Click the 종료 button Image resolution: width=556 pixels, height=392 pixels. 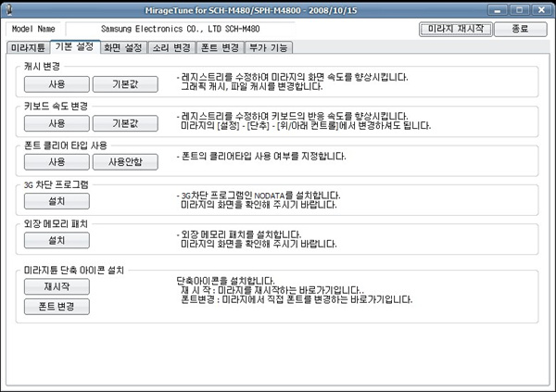click(521, 29)
